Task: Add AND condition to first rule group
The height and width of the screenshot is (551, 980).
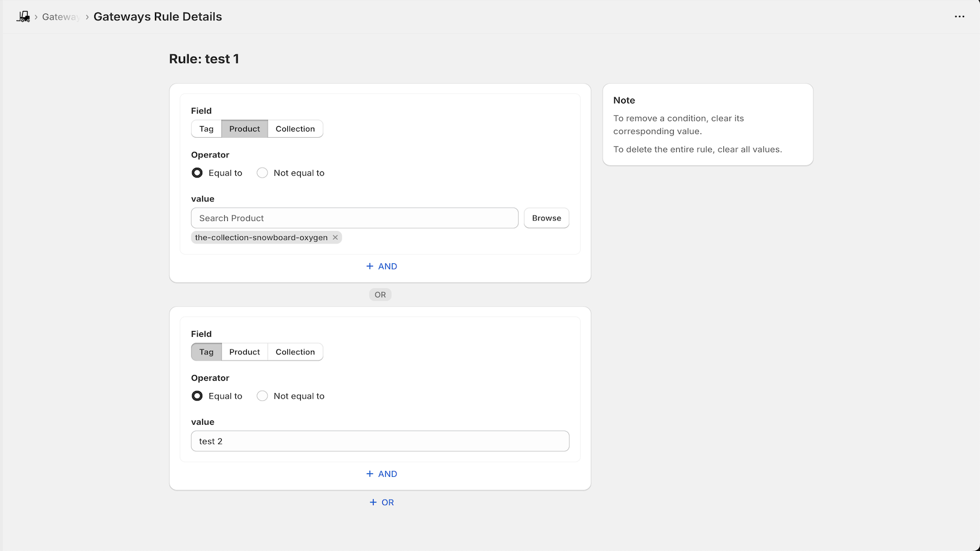Action: coord(381,266)
